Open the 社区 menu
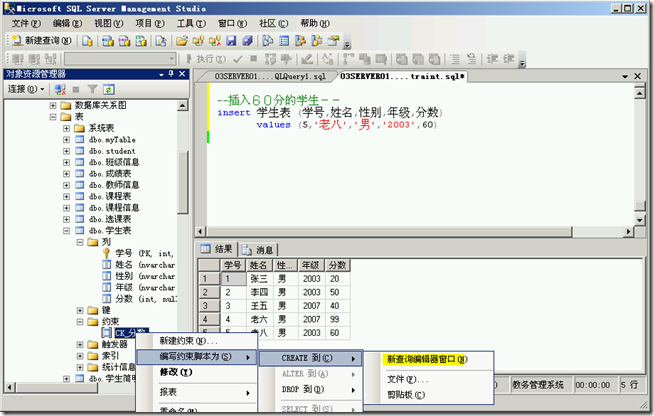The image size is (654, 416). [x=274, y=23]
